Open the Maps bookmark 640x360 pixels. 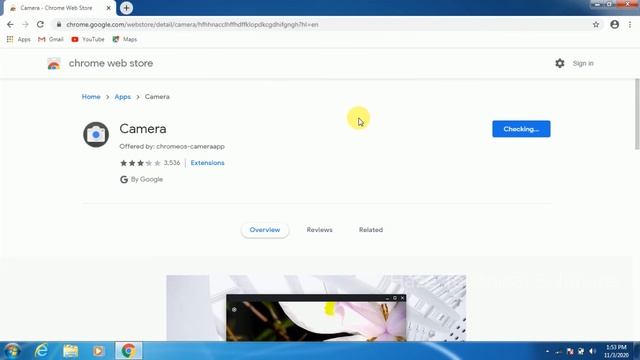click(x=124, y=39)
